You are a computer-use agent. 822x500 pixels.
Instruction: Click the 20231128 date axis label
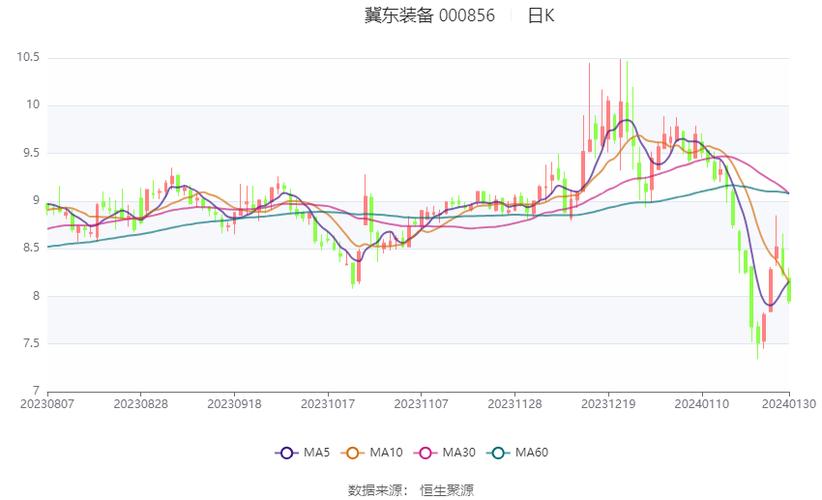pos(515,404)
